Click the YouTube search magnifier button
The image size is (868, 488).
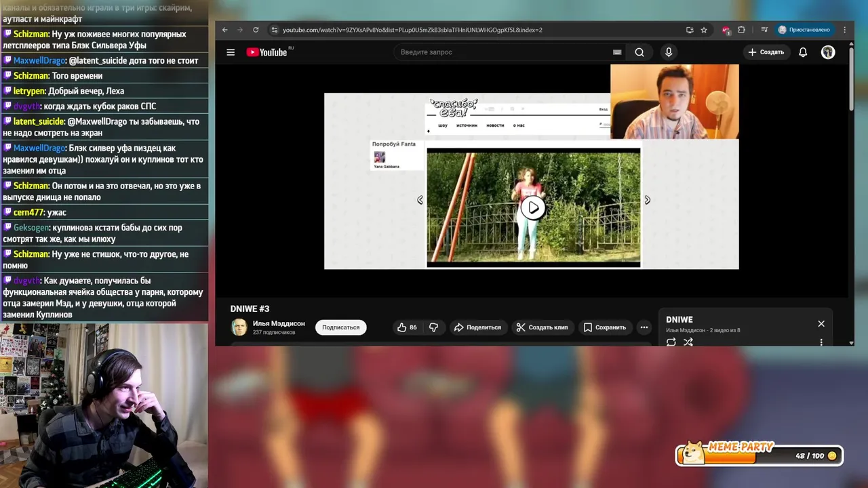point(639,52)
